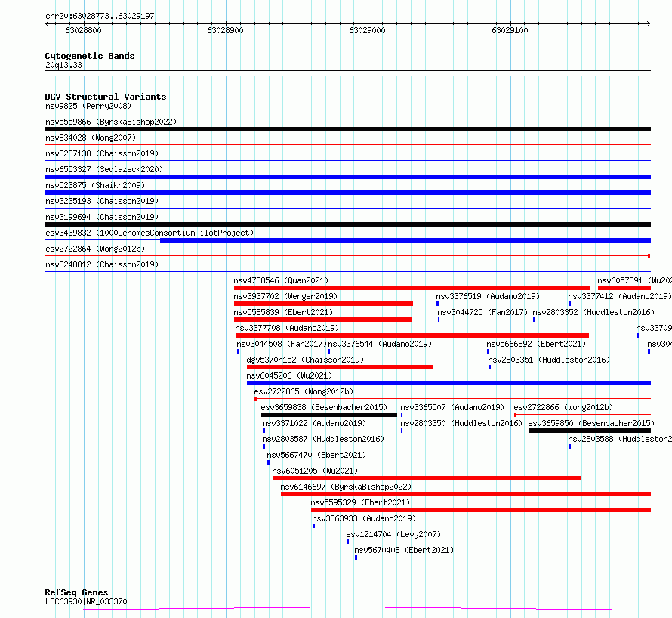Click the esv3659850 (Besenbacher2015) black bar

590,431
